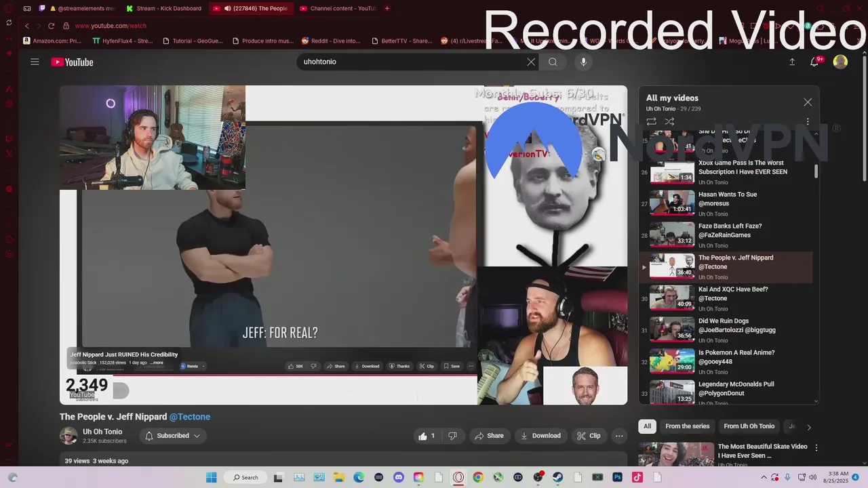Open Photoshop from the taskbar
The image size is (868, 488).
pyautogui.click(x=618, y=477)
